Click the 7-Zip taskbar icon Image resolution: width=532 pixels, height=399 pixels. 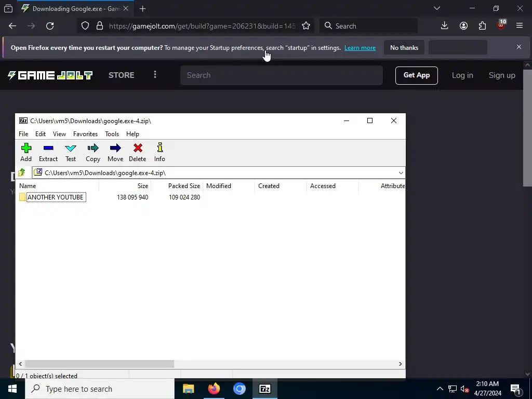pyautogui.click(x=264, y=389)
